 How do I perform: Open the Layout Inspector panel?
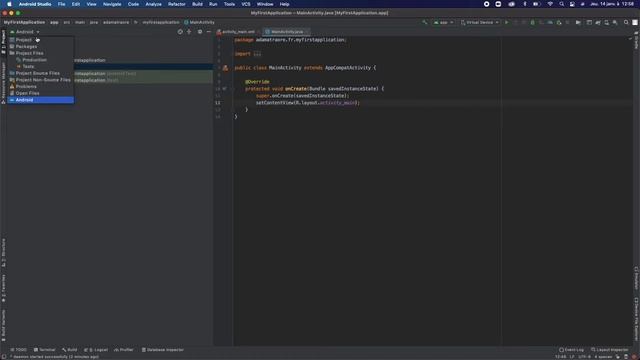pos(609,350)
